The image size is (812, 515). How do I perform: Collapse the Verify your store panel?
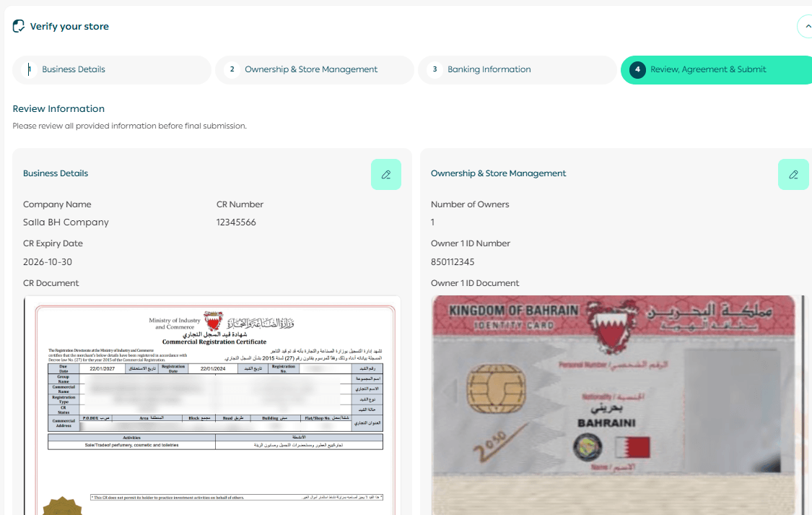[x=806, y=27]
